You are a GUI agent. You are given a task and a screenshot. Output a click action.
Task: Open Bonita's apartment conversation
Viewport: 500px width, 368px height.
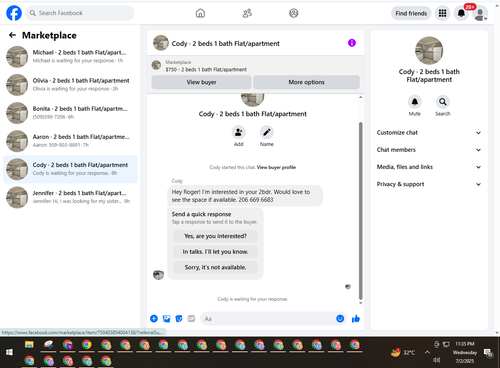click(70, 113)
